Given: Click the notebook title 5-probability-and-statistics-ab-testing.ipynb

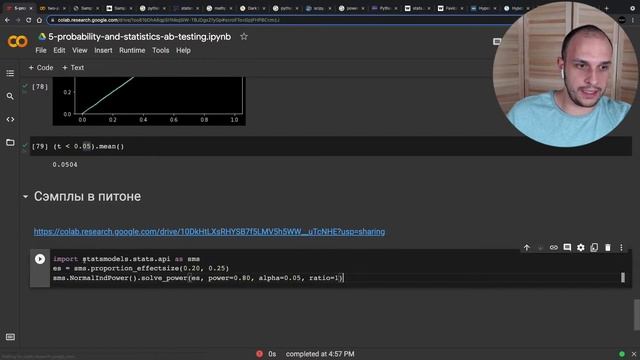Looking at the screenshot, I should [140, 37].
